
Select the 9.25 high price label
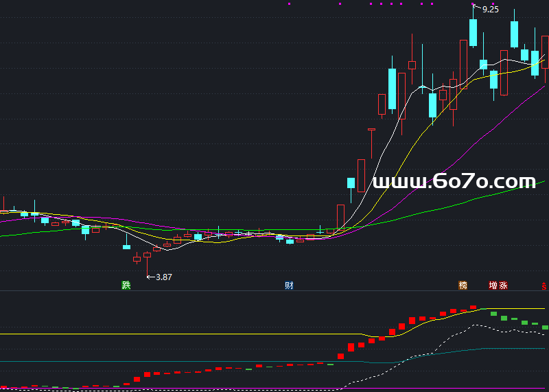tap(490, 10)
